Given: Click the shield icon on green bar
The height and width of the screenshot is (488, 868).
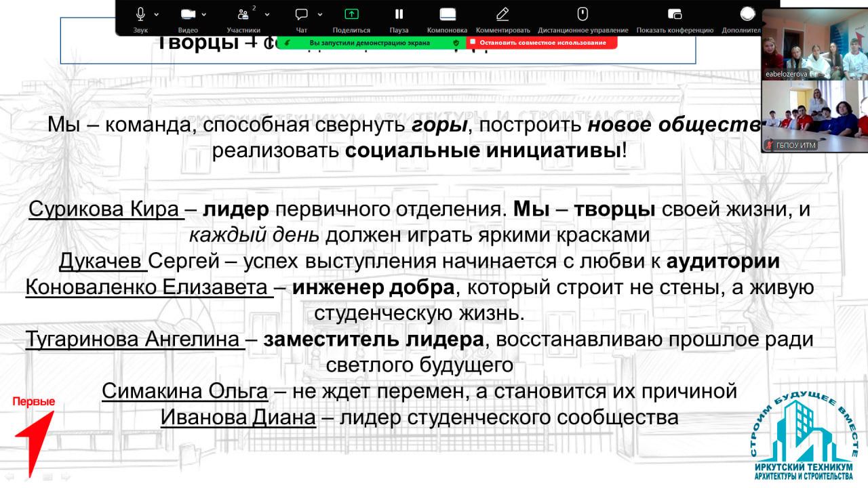Looking at the screenshot, I should tap(456, 43).
